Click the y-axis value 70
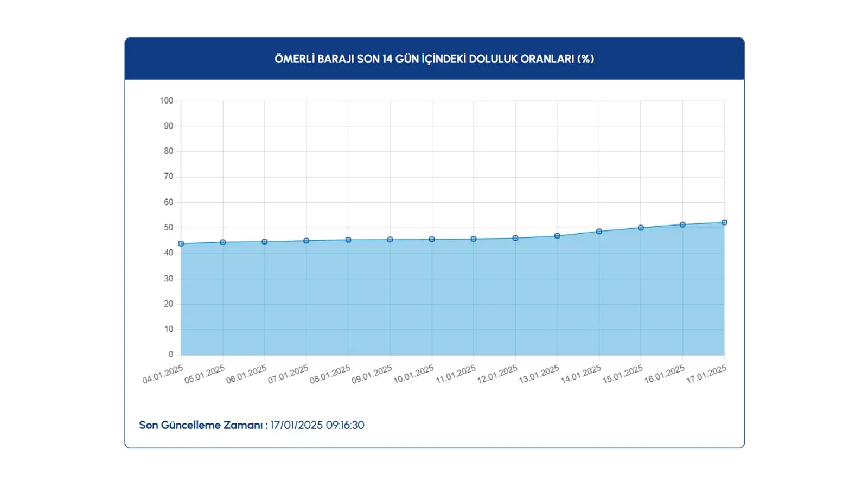 click(x=169, y=176)
